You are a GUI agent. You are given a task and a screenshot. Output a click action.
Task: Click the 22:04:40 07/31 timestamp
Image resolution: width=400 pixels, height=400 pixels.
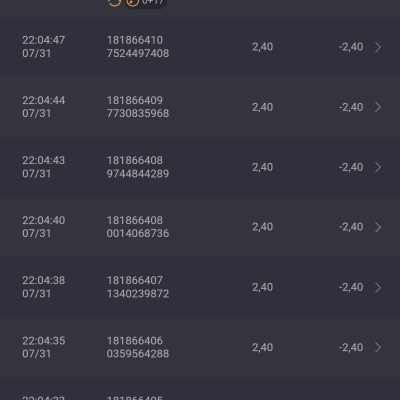point(44,227)
